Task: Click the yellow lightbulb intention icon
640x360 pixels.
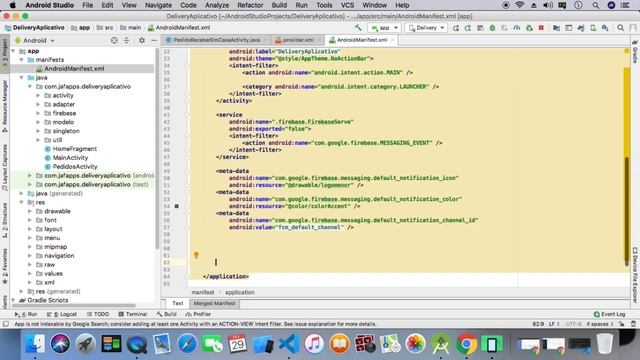Action: tap(196, 255)
